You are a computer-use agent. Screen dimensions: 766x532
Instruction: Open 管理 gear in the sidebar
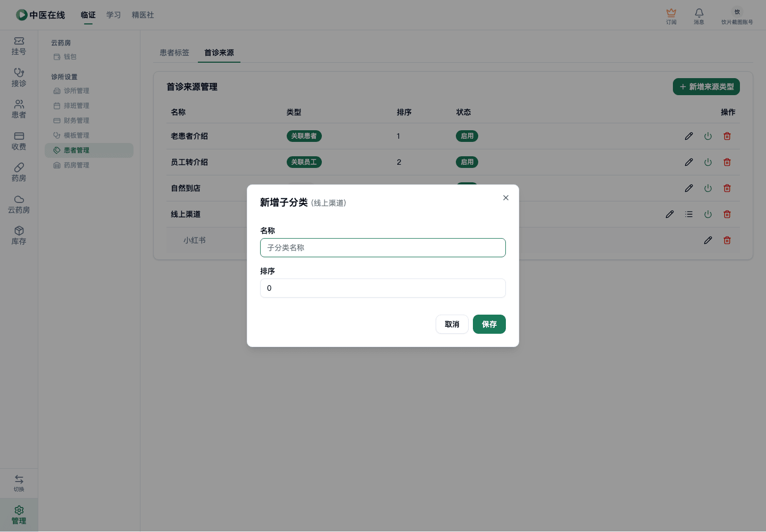(x=19, y=515)
